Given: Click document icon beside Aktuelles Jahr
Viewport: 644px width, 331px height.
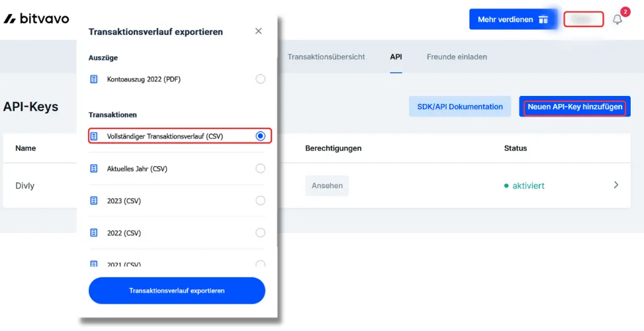Looking at the screenshot, I should point(93,169).
